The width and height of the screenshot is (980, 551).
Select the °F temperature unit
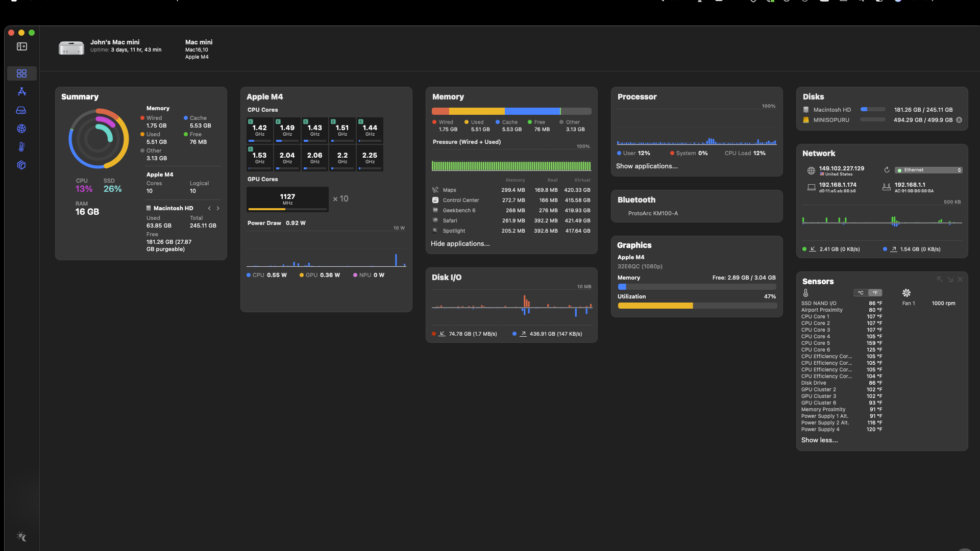click(875, 293)
